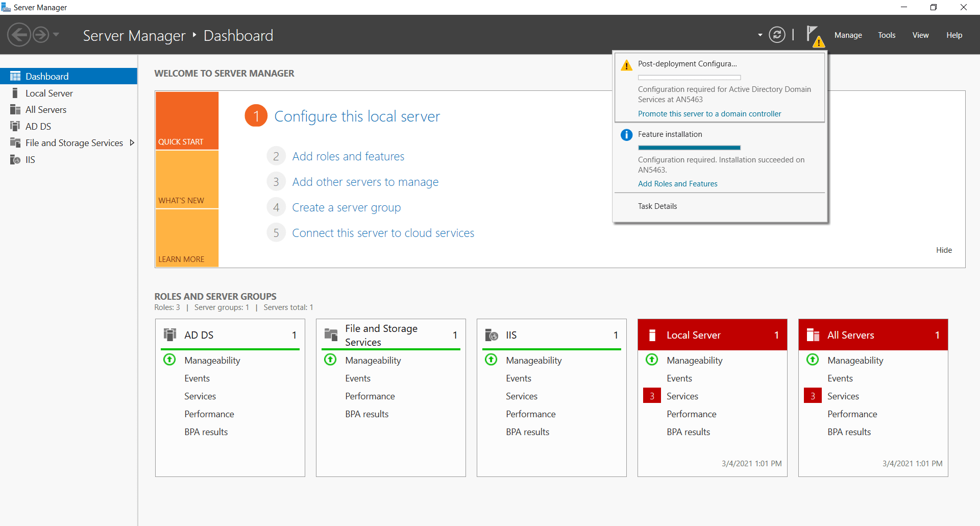Open BPA results in Local Server tile
This screenshot has height=526, width=980.
coord(688,432)
